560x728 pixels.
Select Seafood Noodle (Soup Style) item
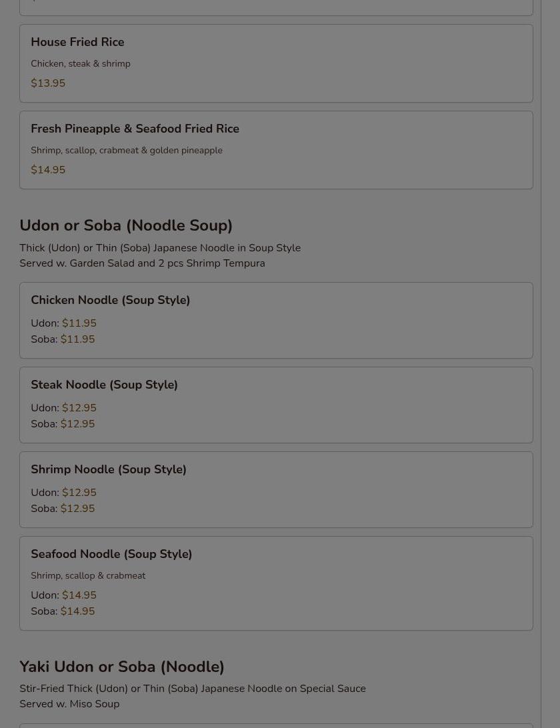(276, 583)
